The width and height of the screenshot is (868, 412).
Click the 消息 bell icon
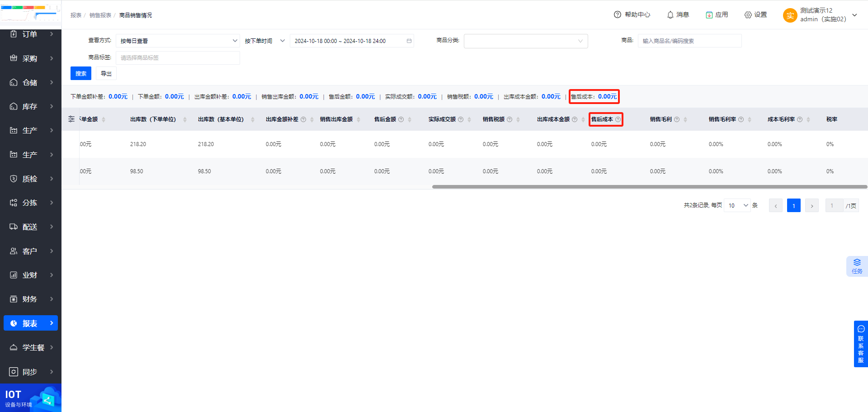coord(670,15)
